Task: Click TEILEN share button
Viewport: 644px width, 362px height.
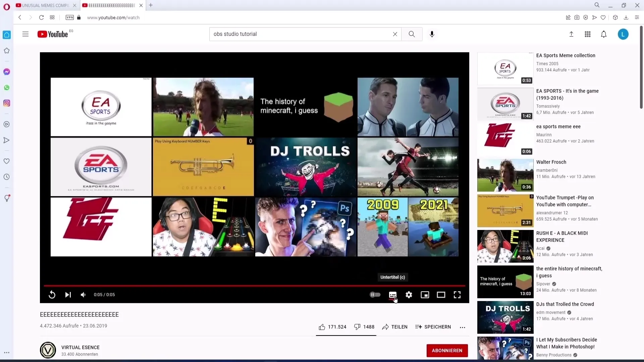Action: click(x=395, y=327)
